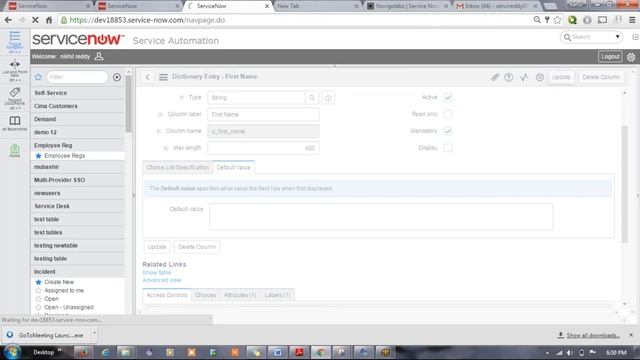
Task: Click browser home icon
Action: (x=49, y=20)
